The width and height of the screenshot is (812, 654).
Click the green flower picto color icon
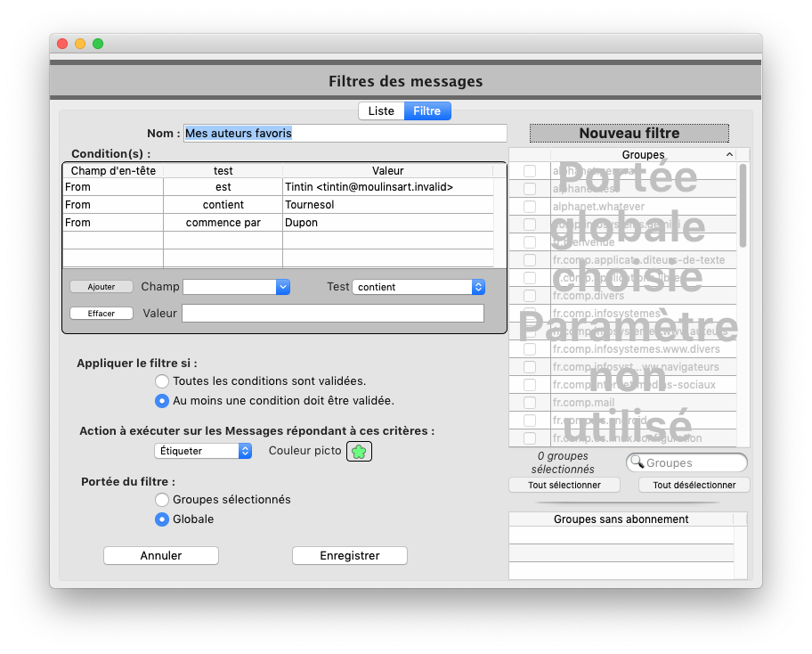359,452
